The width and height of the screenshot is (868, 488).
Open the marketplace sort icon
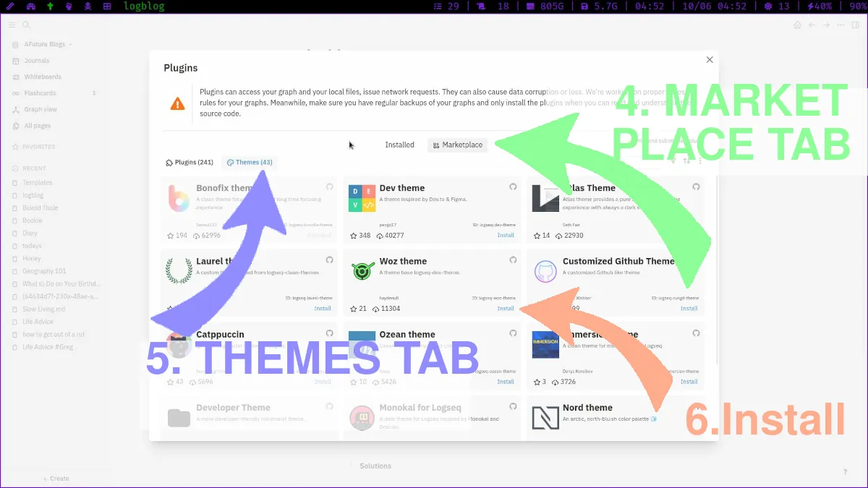point(687,160)
